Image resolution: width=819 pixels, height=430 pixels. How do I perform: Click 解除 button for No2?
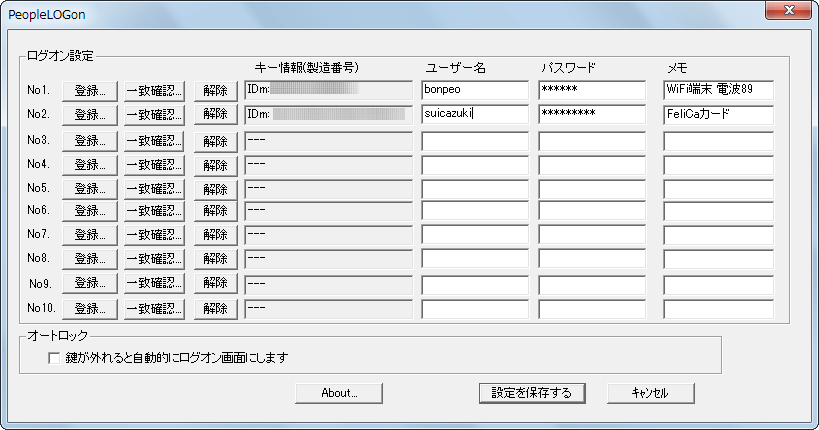click(x=216, y=114)
